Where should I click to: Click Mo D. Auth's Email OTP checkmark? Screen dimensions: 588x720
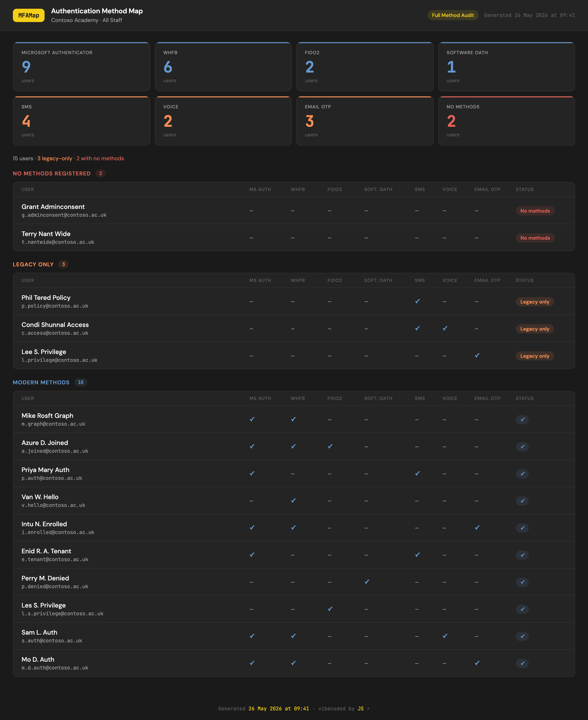[477, 663]
